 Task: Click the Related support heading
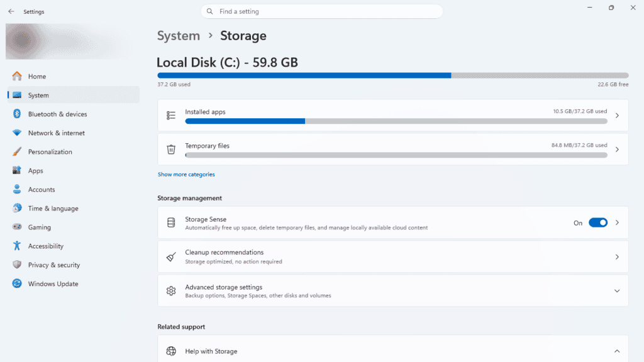181,327
